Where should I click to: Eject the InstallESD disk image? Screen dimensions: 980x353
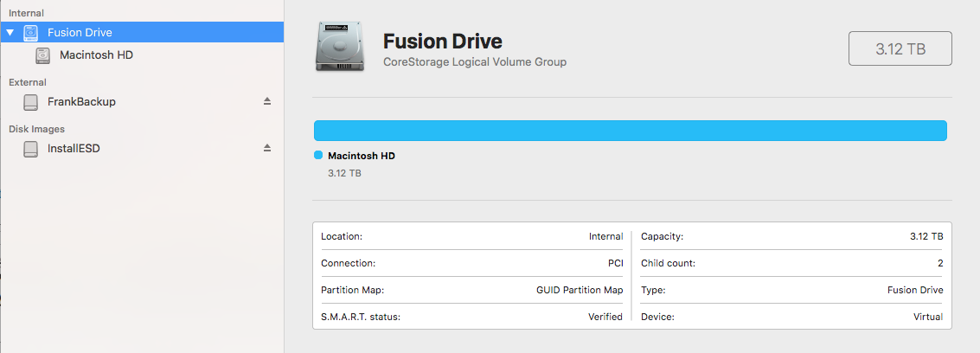[x=267, y=148]
